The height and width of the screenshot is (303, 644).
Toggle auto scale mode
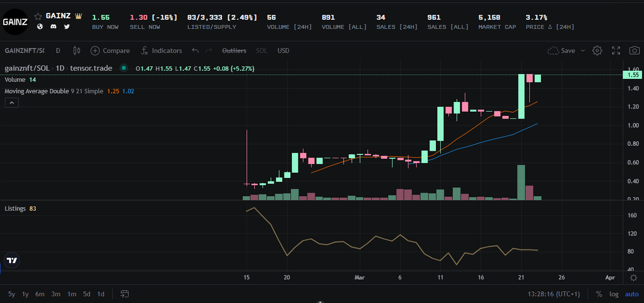[x=632, y=294]
